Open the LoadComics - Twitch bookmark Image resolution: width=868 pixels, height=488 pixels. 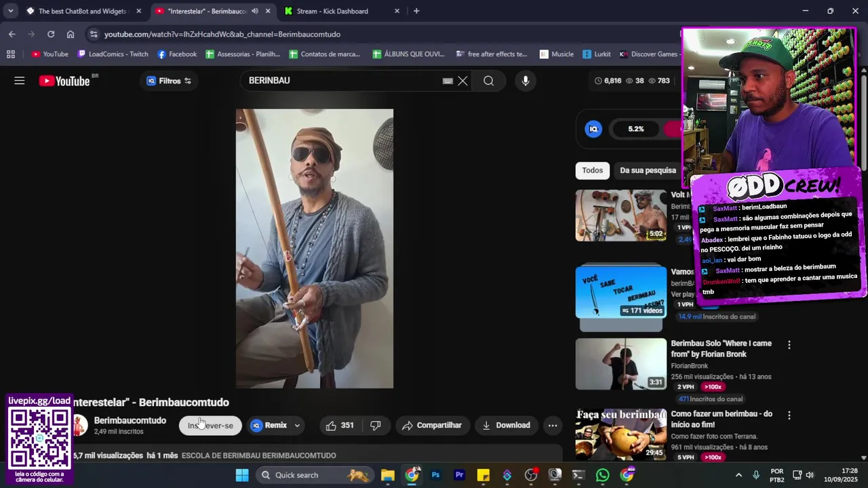click(113, 54)
